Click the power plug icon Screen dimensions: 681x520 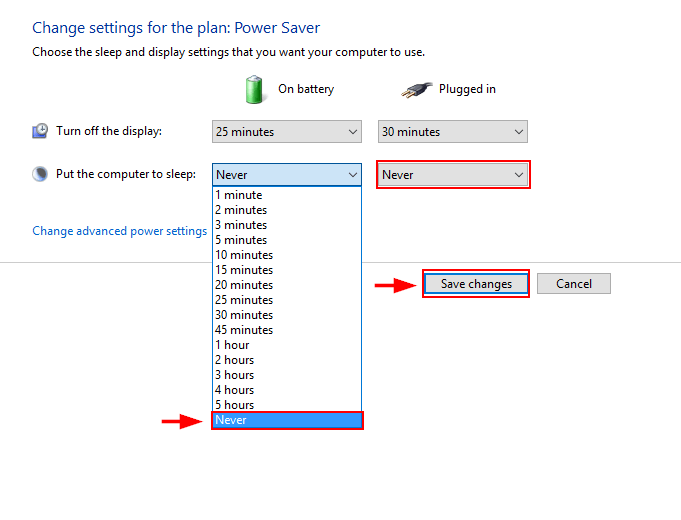pos(416,90)
